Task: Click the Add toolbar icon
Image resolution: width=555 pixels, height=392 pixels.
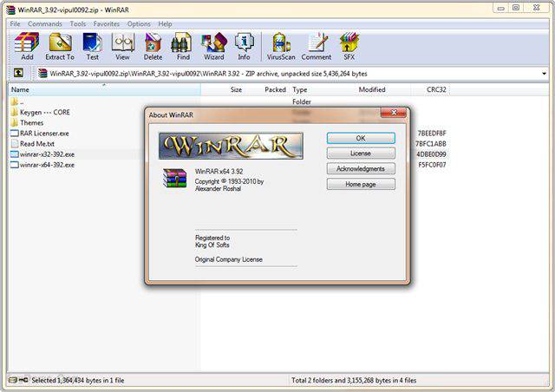Action: click(27, 46)
